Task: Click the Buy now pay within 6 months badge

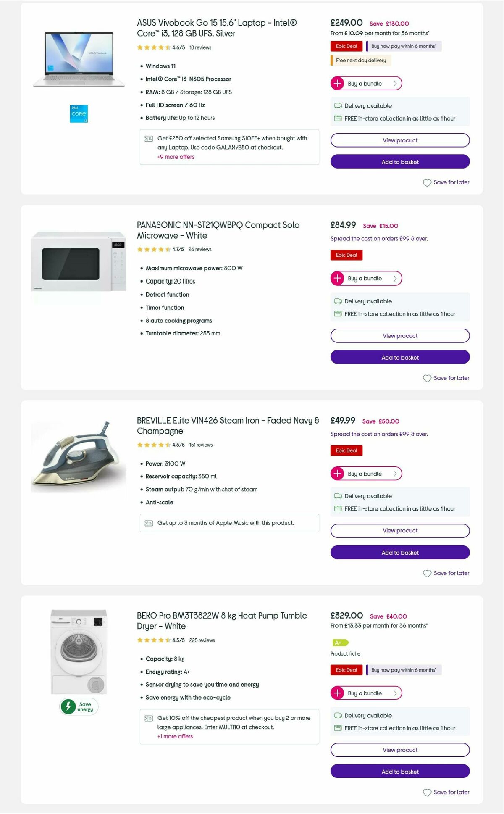Action: pos(403,46)
